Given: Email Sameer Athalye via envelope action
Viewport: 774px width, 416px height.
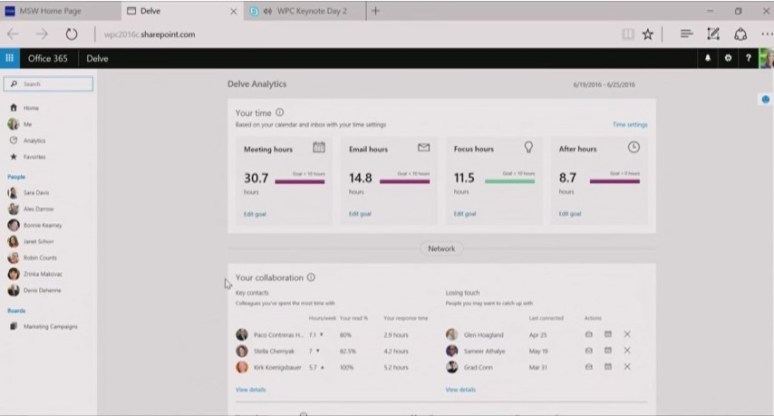Looking at the screenshot, I should [x=588, y=351].
